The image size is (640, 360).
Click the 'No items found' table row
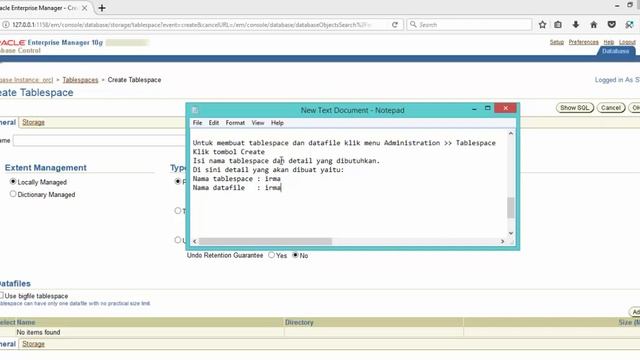point(320,332)
